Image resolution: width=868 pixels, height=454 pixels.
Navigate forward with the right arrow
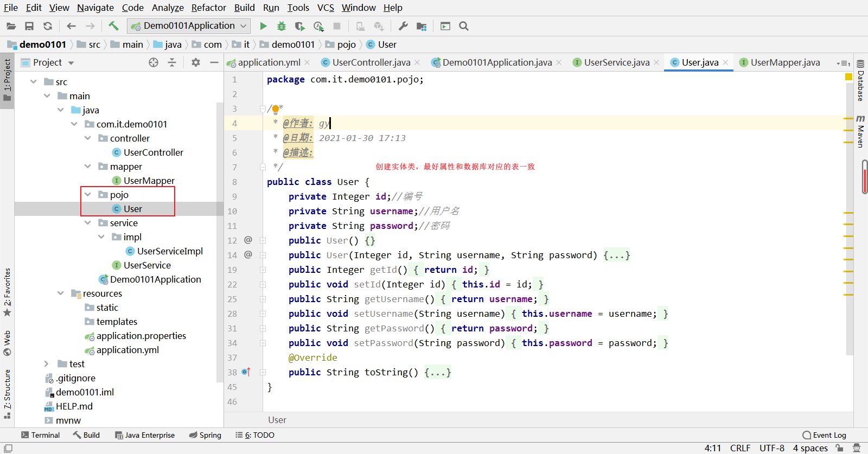point(90,26)
